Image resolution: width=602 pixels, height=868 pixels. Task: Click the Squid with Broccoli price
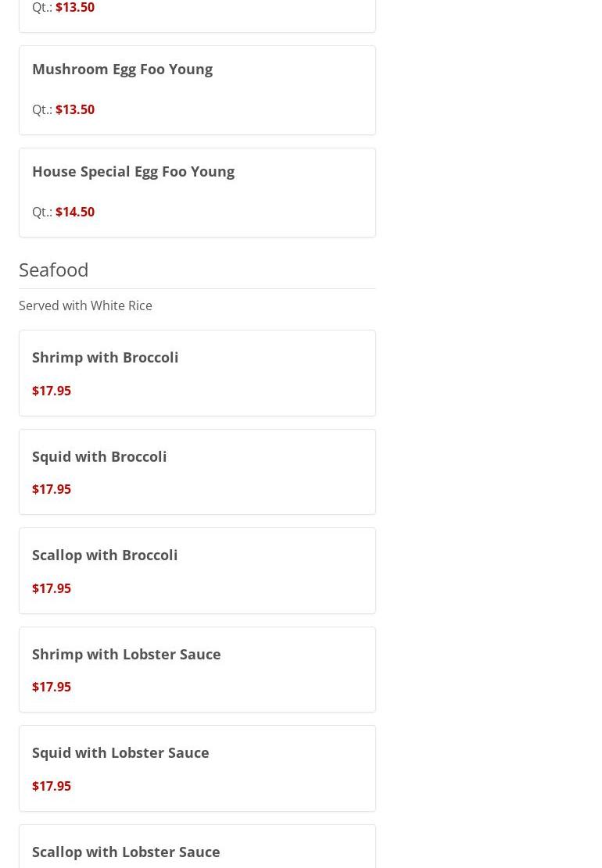[52, 489]
